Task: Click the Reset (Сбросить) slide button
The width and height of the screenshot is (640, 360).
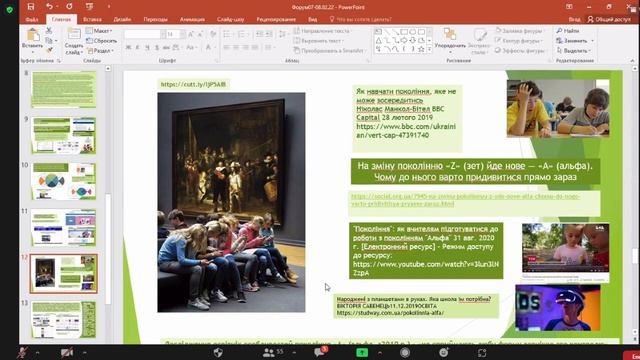Action: [x=102, y=41]
